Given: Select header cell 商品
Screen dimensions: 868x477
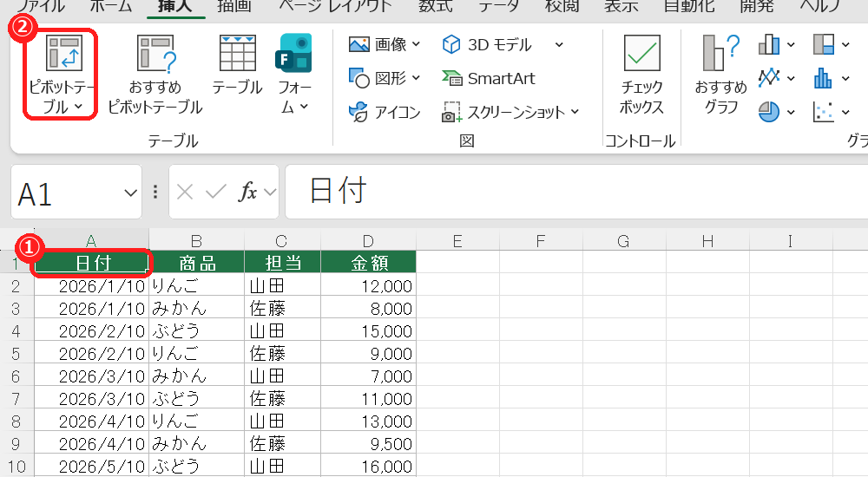Looking at the screenshot, I should pyautogui.click(x=196, y=263).
